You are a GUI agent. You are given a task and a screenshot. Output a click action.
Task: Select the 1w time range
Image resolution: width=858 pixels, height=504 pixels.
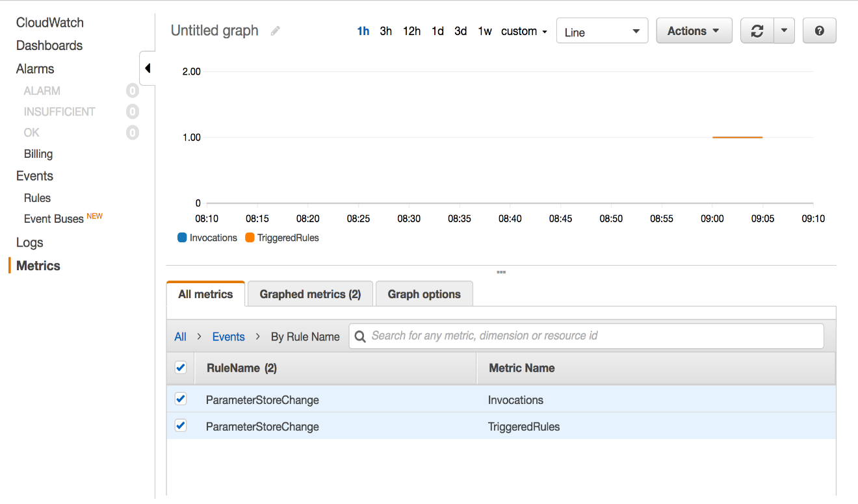coord(485,31)
